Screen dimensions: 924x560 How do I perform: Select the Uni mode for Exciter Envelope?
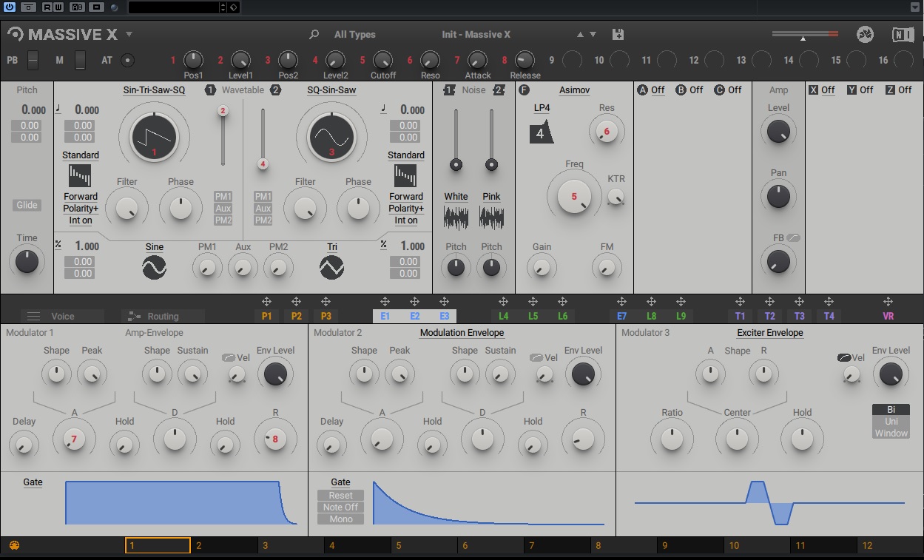pos(891,422)
